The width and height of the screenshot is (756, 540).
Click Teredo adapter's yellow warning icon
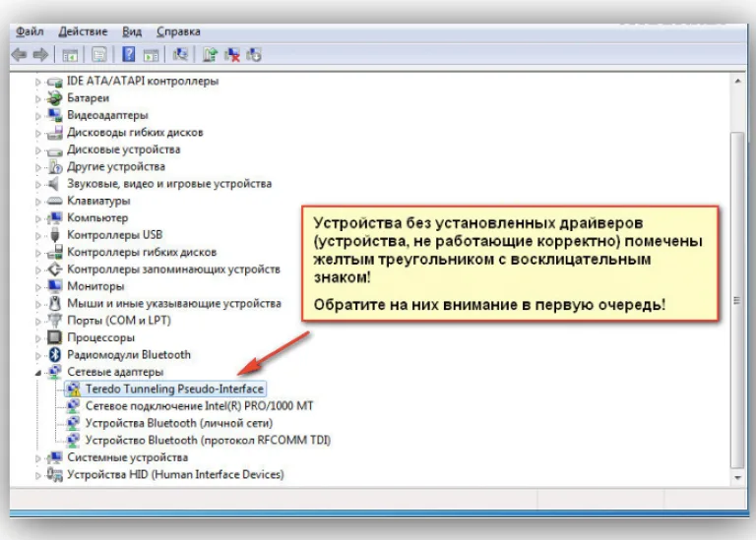point(76,391)
